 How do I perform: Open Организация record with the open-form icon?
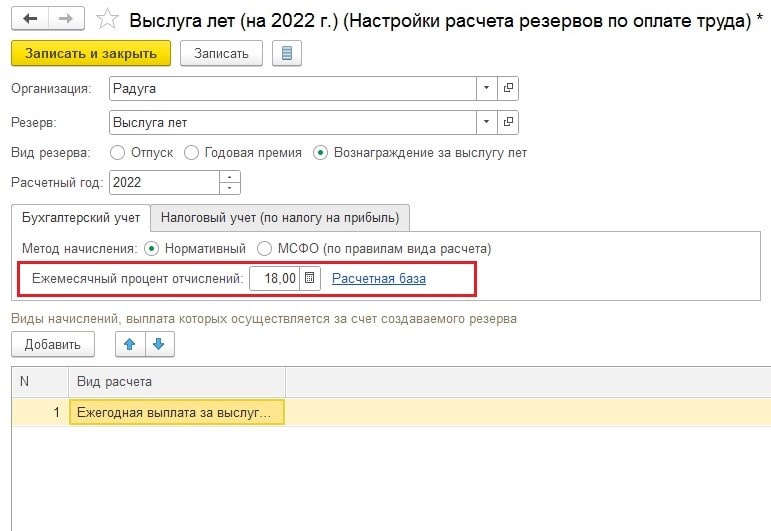(x=508, y=88)
